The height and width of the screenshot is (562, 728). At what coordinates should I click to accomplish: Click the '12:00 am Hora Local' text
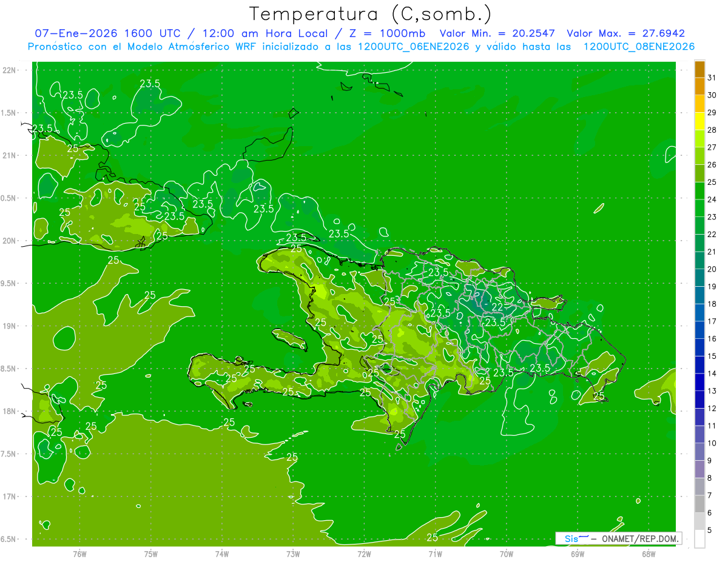[265, 34]
